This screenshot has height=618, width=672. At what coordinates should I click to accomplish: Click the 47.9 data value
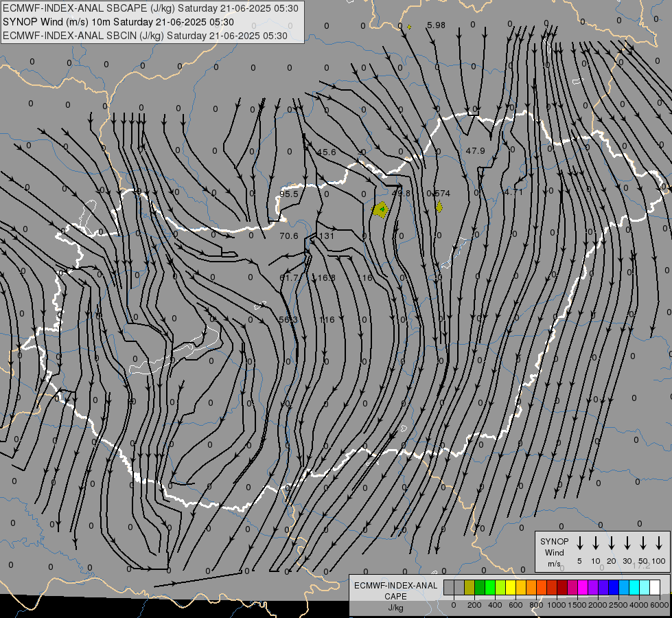pos(475,151)
